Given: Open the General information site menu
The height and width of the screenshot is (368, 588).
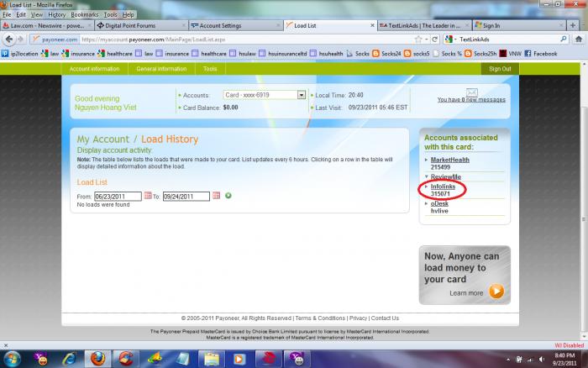Looking at the screenshot, I should click(161, 69).
